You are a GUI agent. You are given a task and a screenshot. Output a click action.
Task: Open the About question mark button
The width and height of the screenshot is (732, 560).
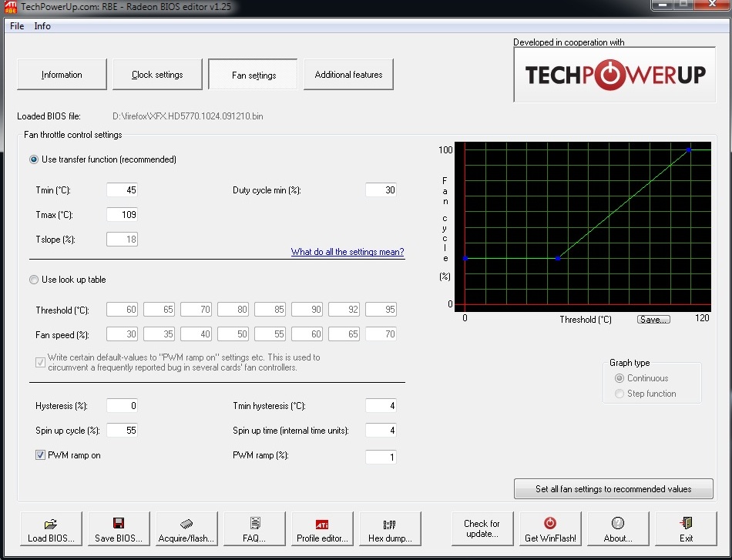(618, 528)
